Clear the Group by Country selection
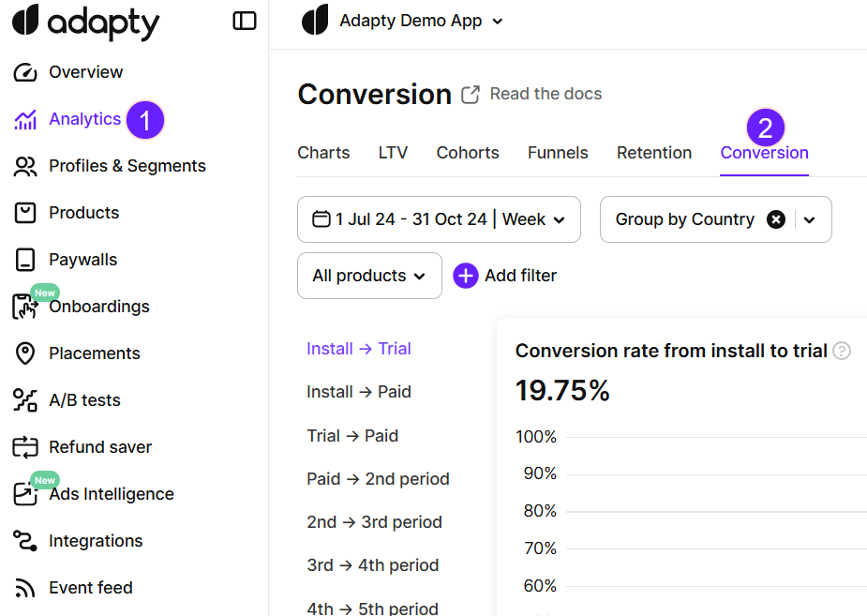Viewport: 867px width, 616px height. point(776,219)
